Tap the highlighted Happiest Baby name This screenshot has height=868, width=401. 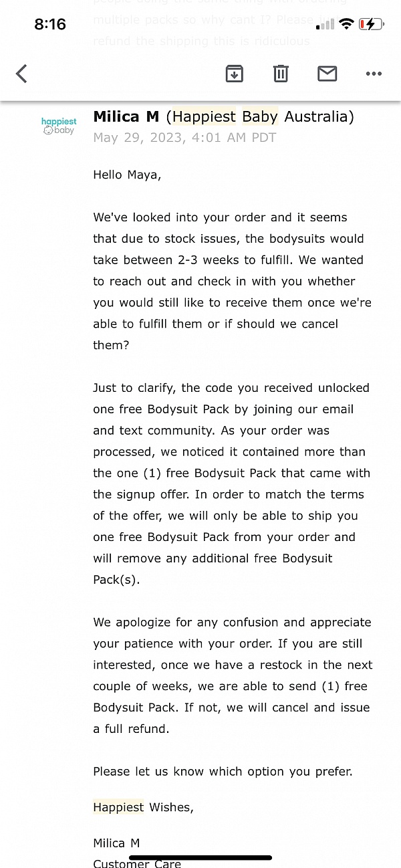[225, 117]
